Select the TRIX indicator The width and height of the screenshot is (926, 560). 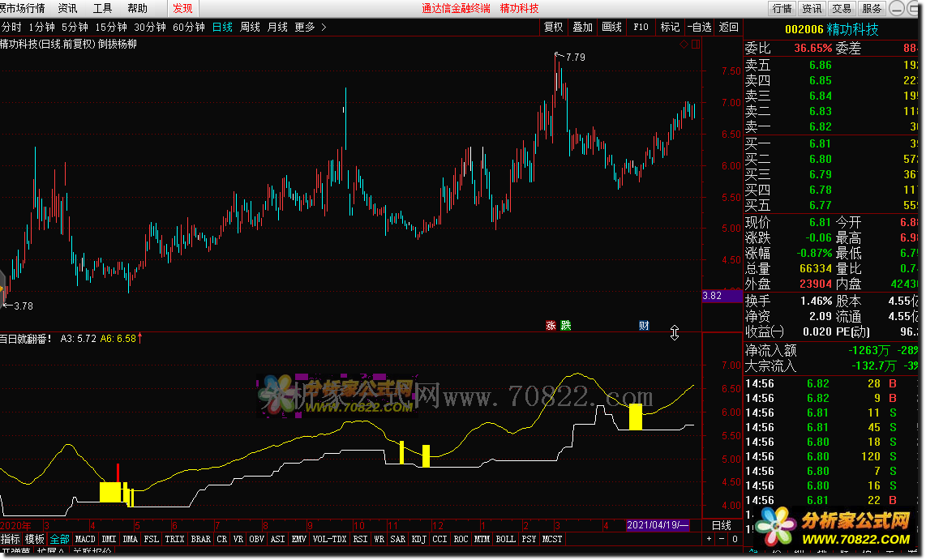coord(175,539)
